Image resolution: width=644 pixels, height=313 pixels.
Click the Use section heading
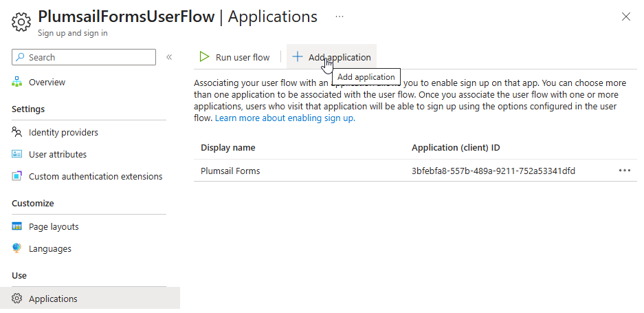19,276
